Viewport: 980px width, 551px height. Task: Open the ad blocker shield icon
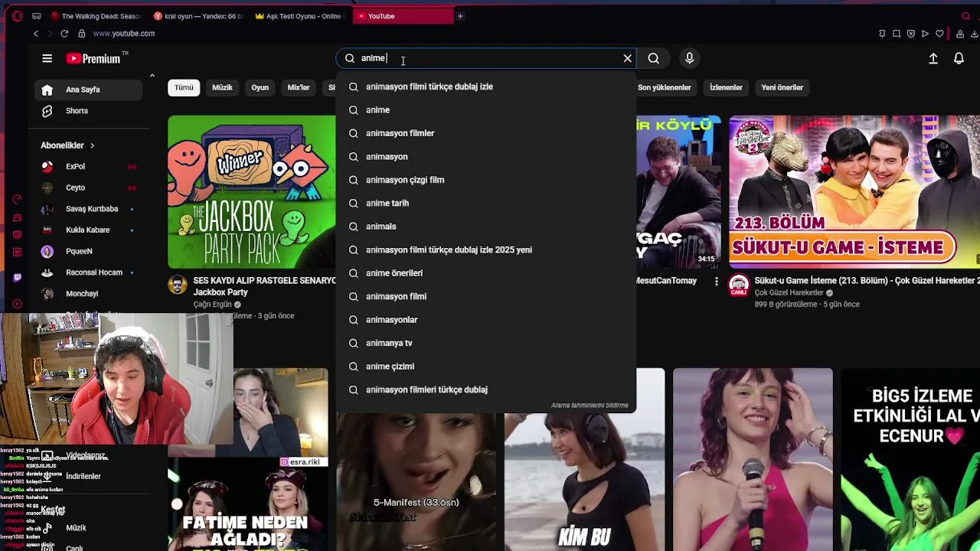click(x=910, y=34)
